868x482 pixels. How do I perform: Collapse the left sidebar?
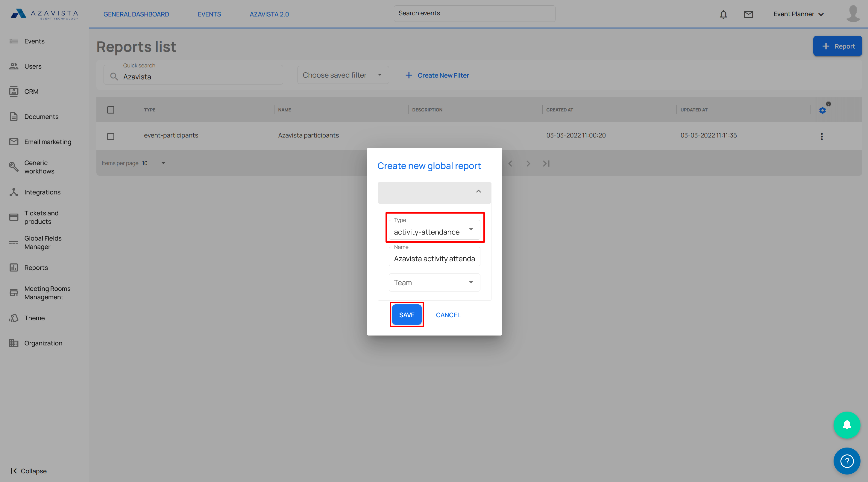28,471
